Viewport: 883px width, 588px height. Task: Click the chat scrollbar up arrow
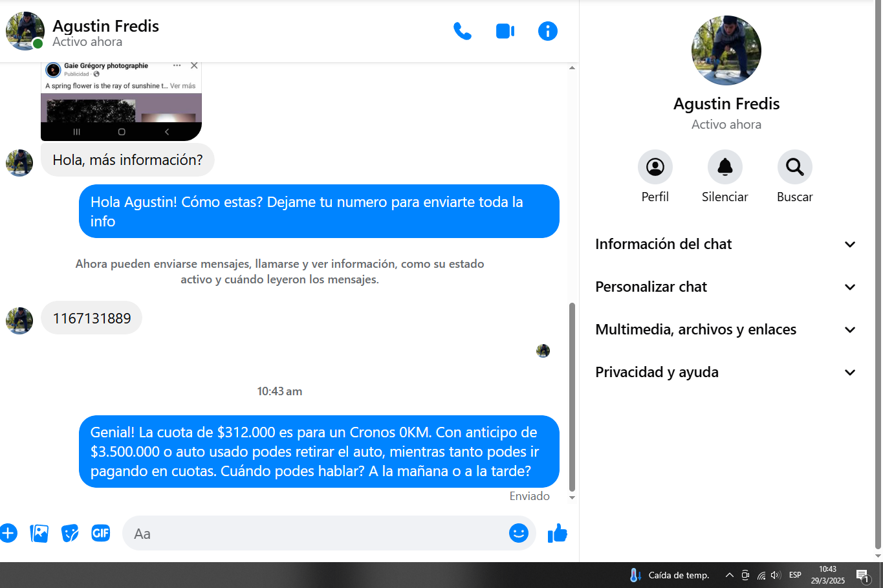coord(572,67)
